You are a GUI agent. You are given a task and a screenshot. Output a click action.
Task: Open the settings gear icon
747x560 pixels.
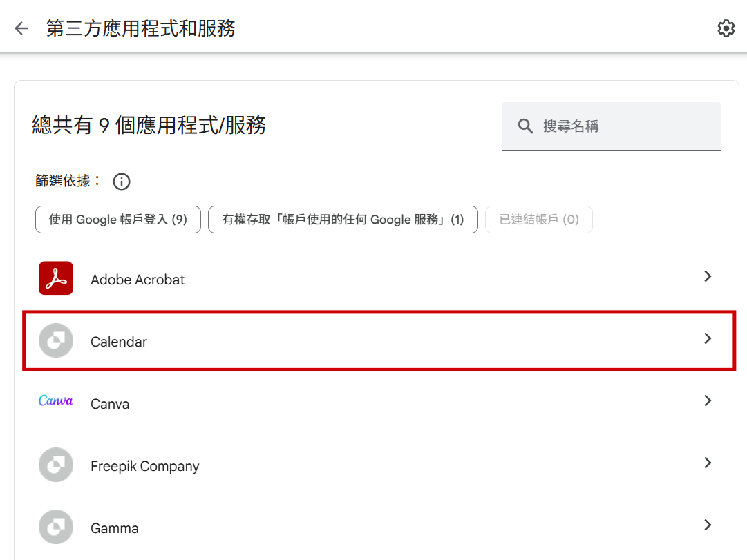726,28
